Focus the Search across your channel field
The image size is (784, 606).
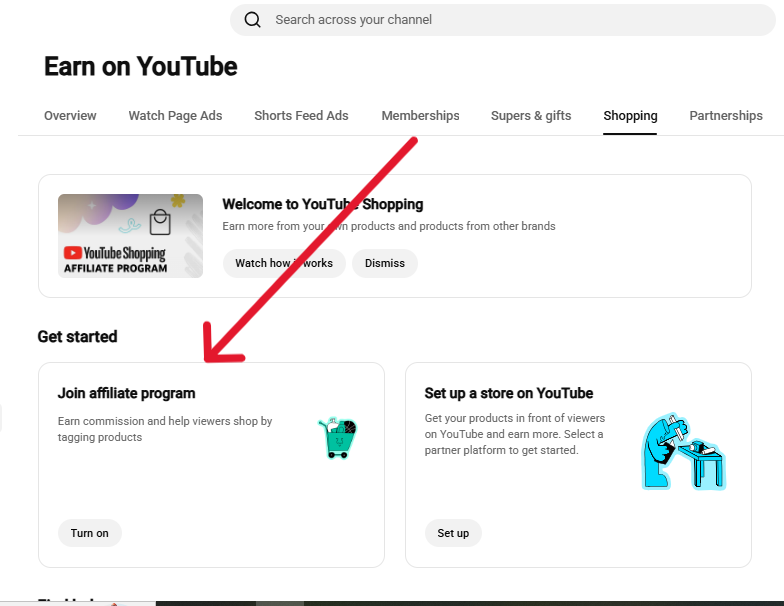[x=502, y=20]
